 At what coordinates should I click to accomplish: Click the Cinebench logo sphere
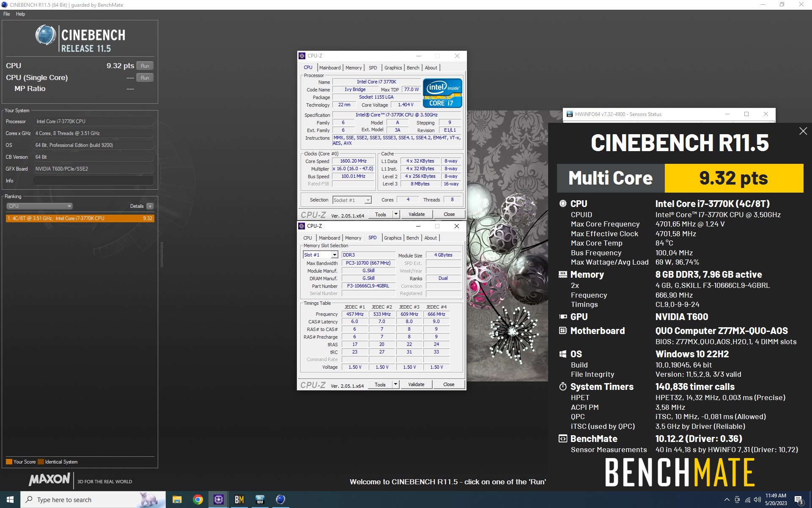coord(46,36)
